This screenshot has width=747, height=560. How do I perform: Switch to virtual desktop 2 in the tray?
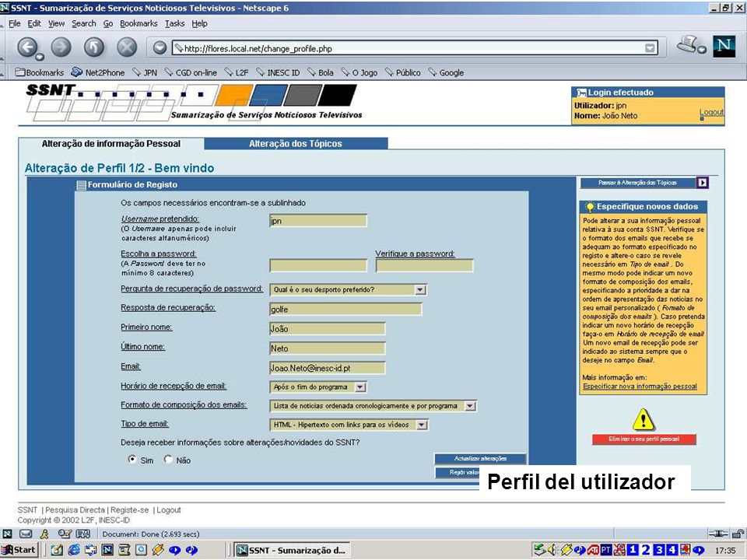tap(646, 550)
